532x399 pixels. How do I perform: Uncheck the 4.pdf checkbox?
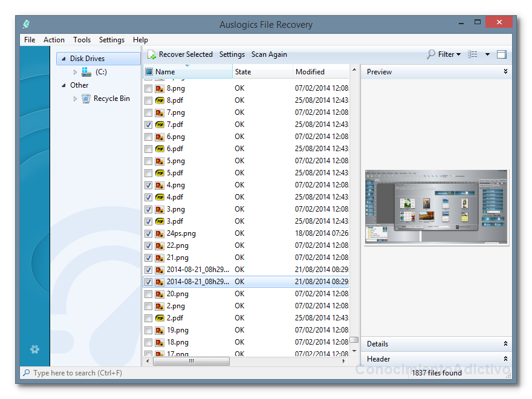click(148, 197)
